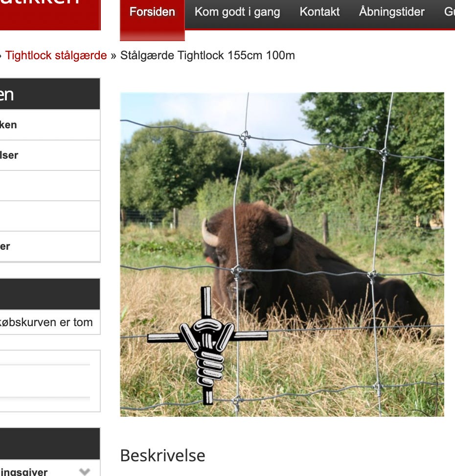Click the dark header above the cart text
455x476 pixels.
coord(50,294)
